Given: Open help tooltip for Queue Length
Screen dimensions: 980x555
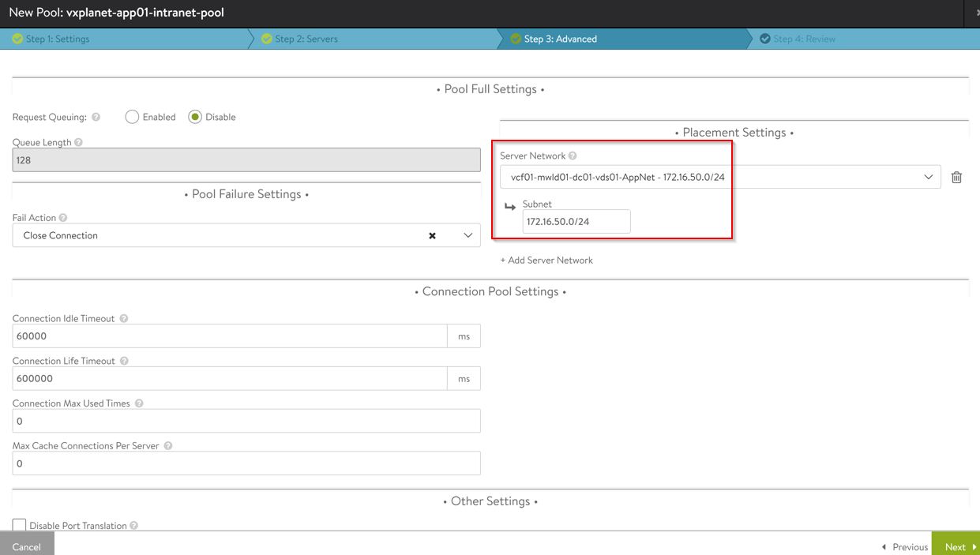Looking at the screenshot, I should coord(78,142).
